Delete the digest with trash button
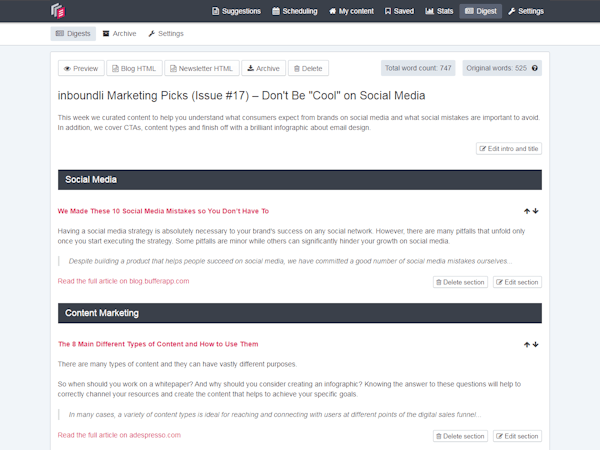This screenshot has height=450, width=600. point(308,68)
